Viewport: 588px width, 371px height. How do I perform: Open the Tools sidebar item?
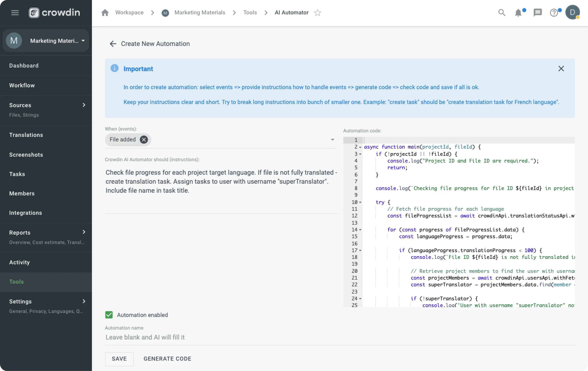point(16,282)
